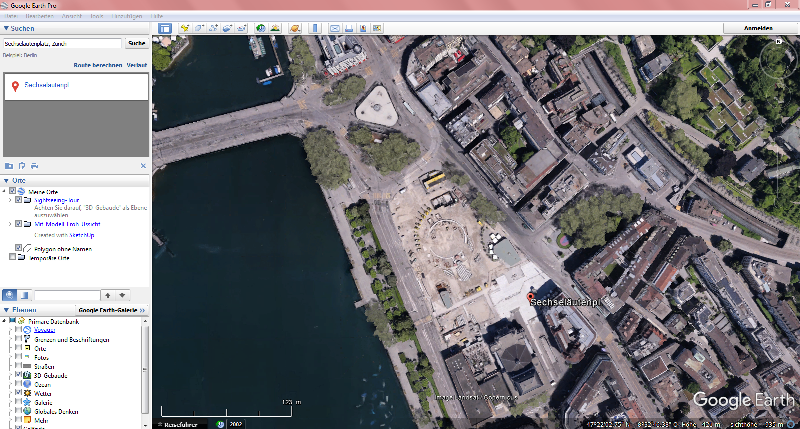Viewport: 800px width, 429px height.
Task: Toggle the Polygon ohne Namen checkbox
Action: point(18,248)
